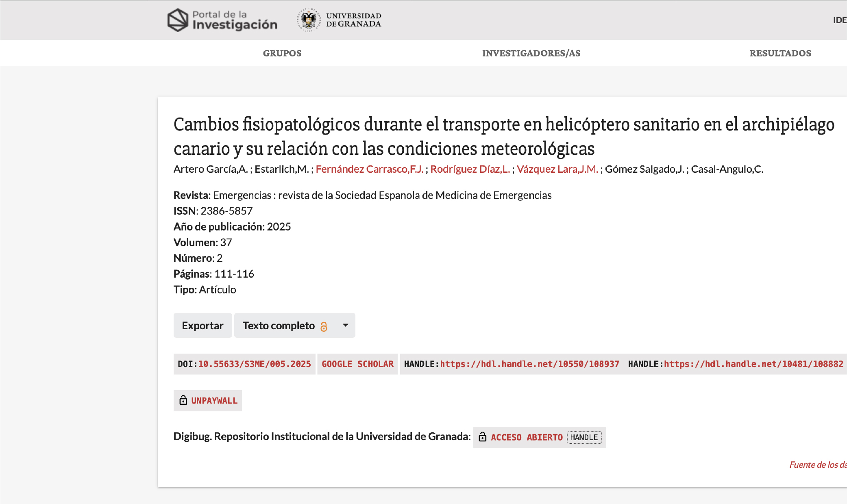Screen dimensions: 847x504
Task: Open author Fernández Carrasco,F.J. profile link
Action: [370, 169]
